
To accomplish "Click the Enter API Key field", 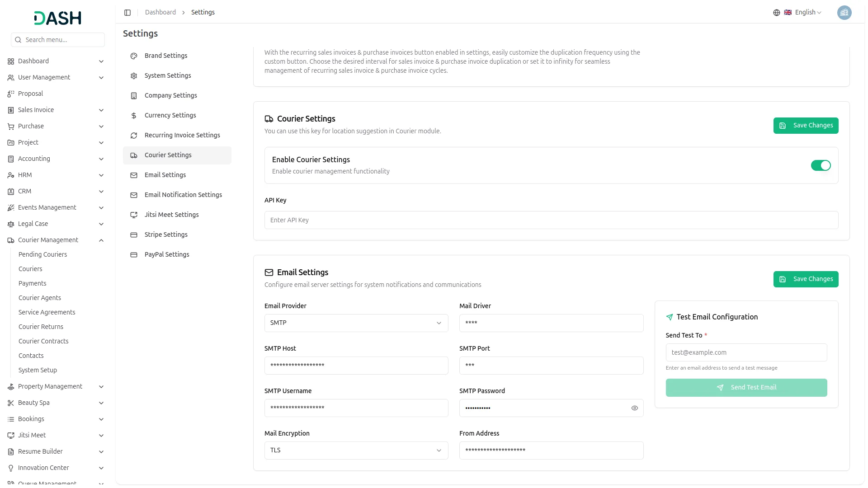I will tap(551, 221).
